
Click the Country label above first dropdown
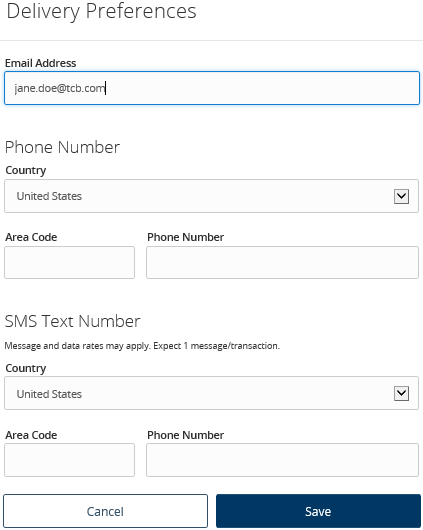[x=26, y=170]
